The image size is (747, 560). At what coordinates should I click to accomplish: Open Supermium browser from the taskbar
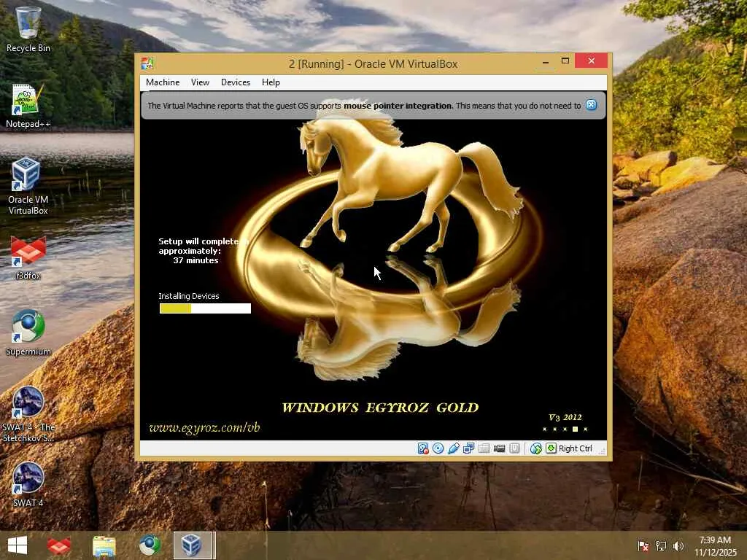coord(149,545)
